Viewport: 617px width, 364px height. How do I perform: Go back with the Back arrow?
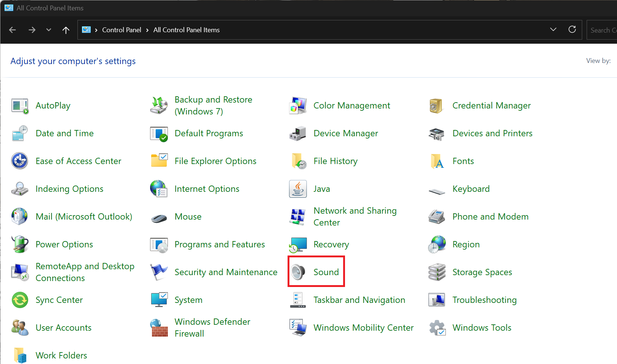click(x=12, y=30)
